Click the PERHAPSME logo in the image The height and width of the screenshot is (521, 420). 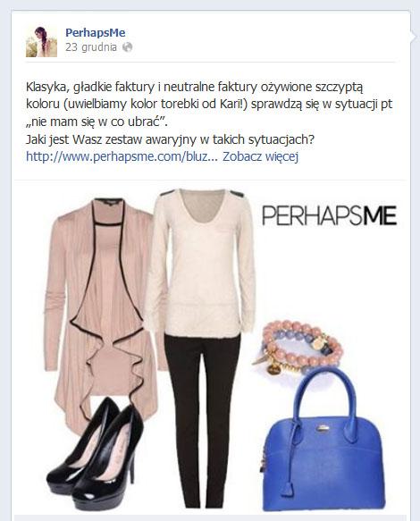tap(329, 215)
